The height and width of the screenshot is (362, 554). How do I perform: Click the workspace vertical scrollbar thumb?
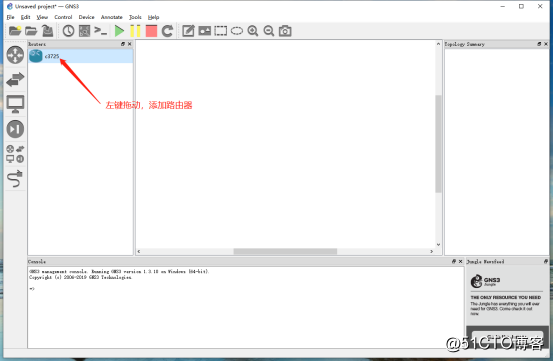[x=438, y=144]
